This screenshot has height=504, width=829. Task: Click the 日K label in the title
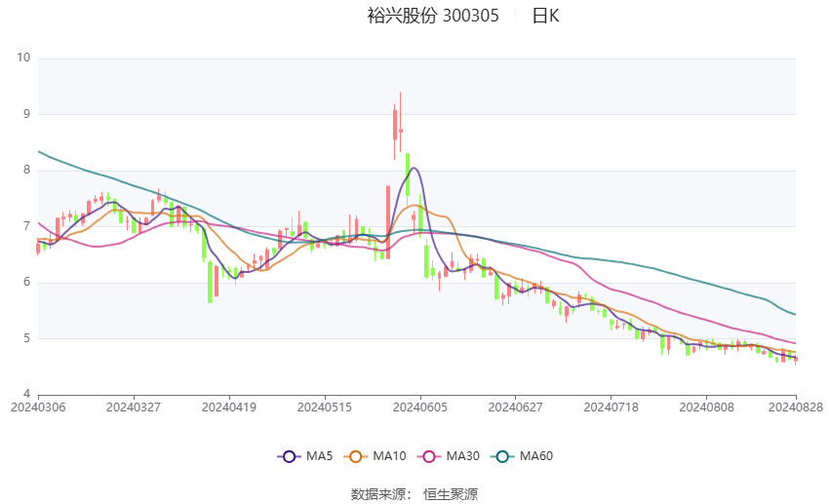tap(545, 16)
